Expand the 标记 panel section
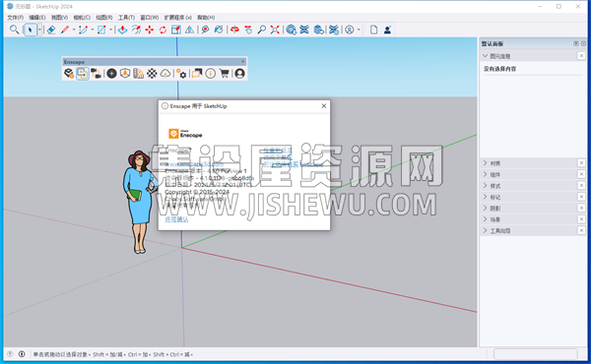The height and width of the screenshot is (364, 591). tap(485, 197)
